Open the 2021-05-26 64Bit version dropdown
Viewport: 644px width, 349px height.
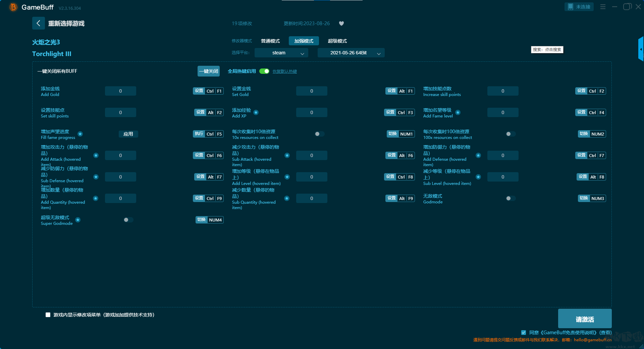(351, 53)
